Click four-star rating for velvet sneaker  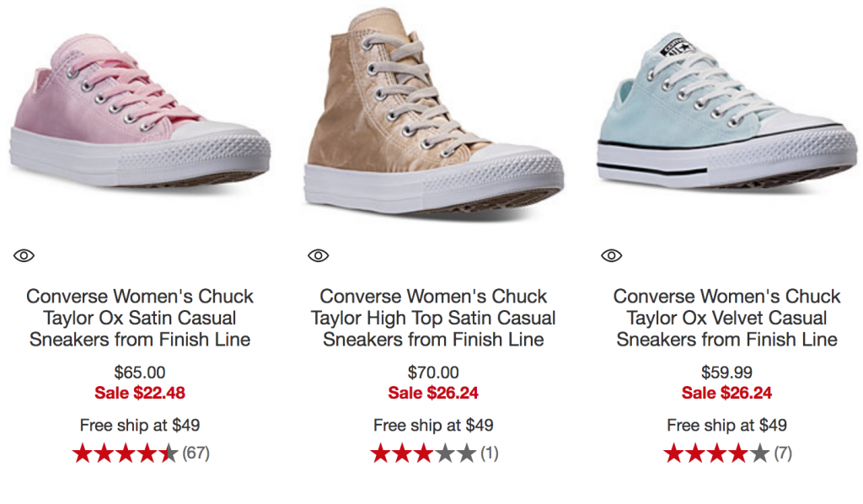(x=716, y=453)
